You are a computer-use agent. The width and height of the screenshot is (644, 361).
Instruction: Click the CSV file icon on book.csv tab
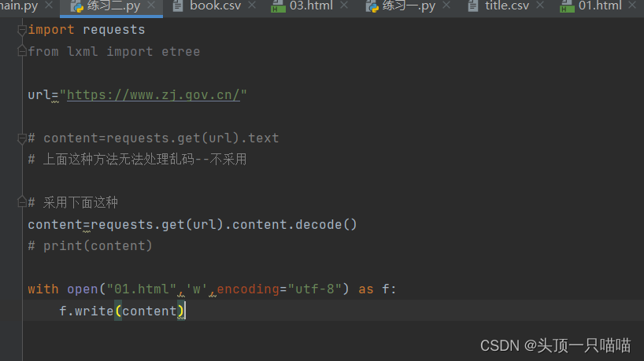[x=177, y=6]
